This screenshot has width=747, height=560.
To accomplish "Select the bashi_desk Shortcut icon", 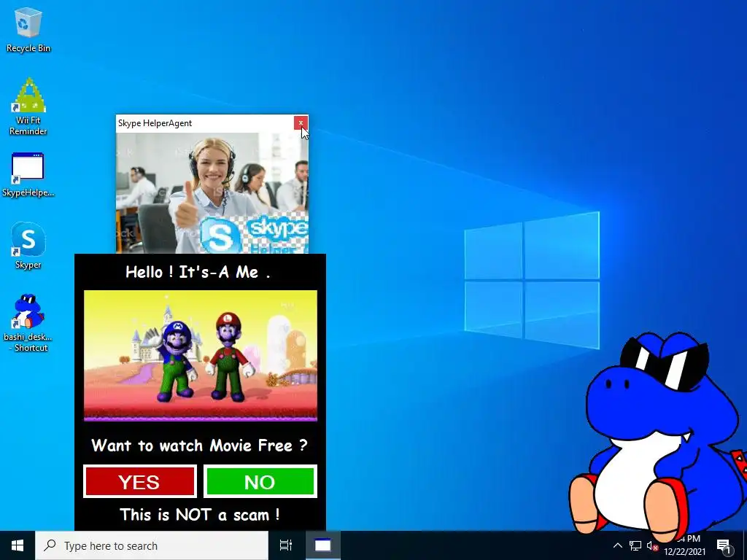I will coord(28,323).
